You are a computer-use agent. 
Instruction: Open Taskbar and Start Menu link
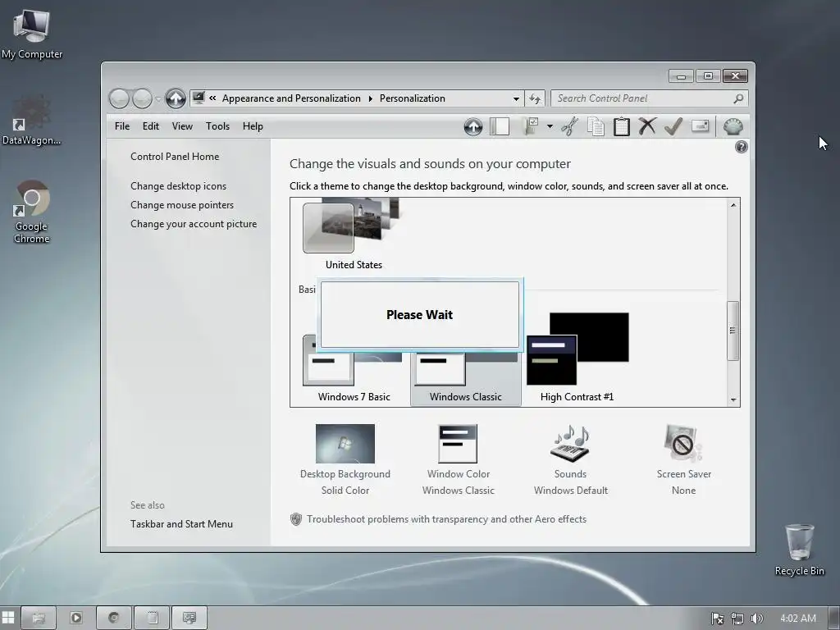pyautogui.click(x=181, y=524)
